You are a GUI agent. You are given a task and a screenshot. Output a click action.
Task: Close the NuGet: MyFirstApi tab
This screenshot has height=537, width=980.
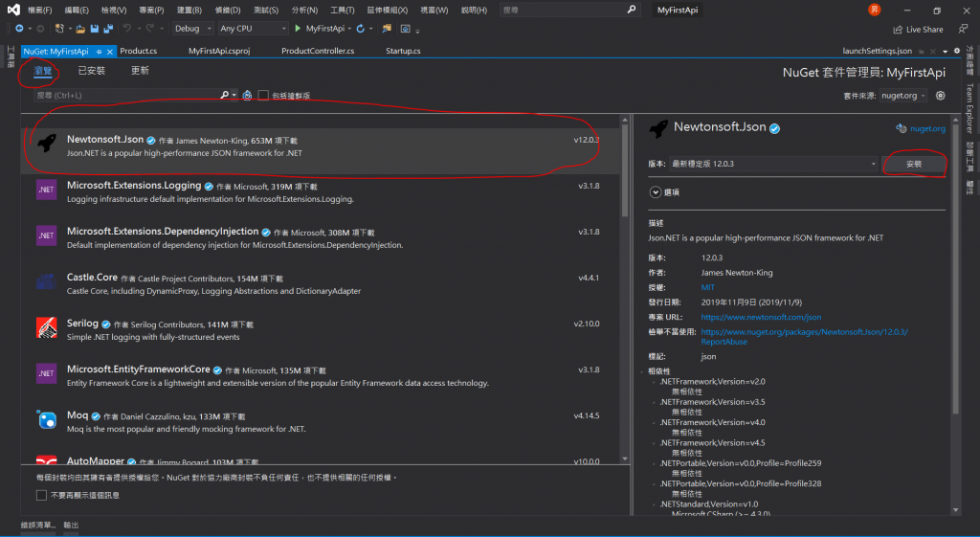click(x=110, y=52)
